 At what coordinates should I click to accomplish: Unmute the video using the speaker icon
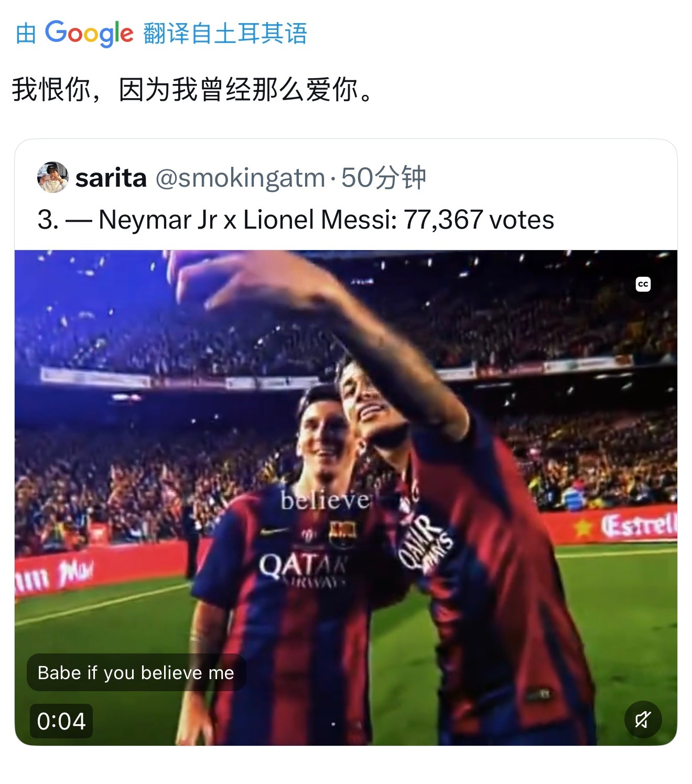pyautogui.click(x=643, y=719)
